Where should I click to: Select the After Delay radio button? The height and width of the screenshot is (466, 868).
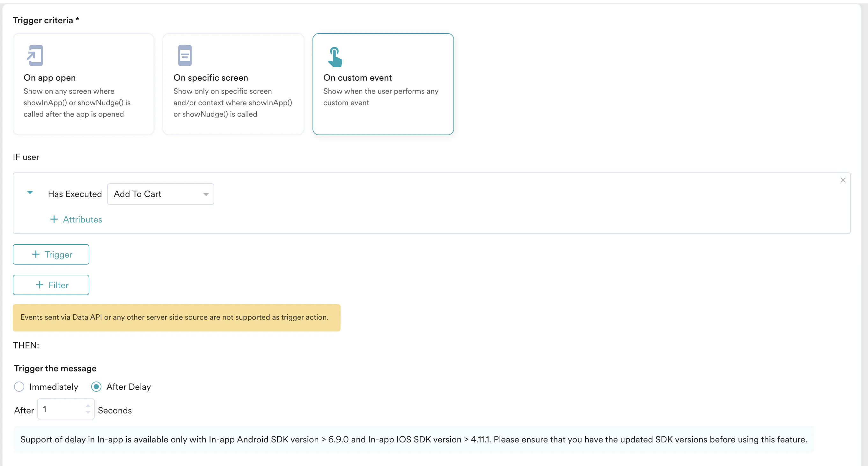tap(96, 387)
